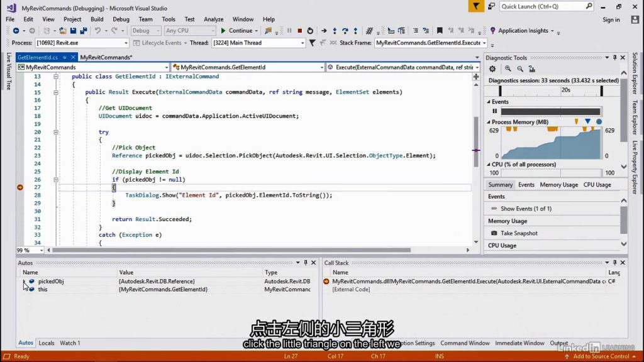The width and height of the screenshot is (644, 362).
Task: Click the reset view chart icon in Diagnostic Tools
Action: [532, 69]
